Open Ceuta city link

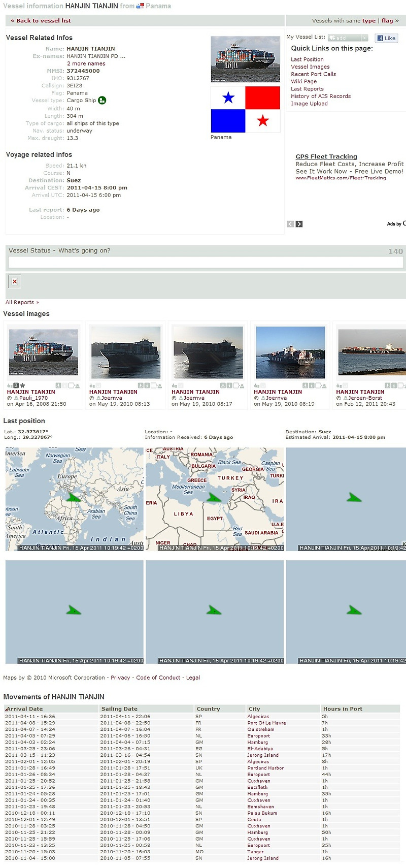pos(254,819)
